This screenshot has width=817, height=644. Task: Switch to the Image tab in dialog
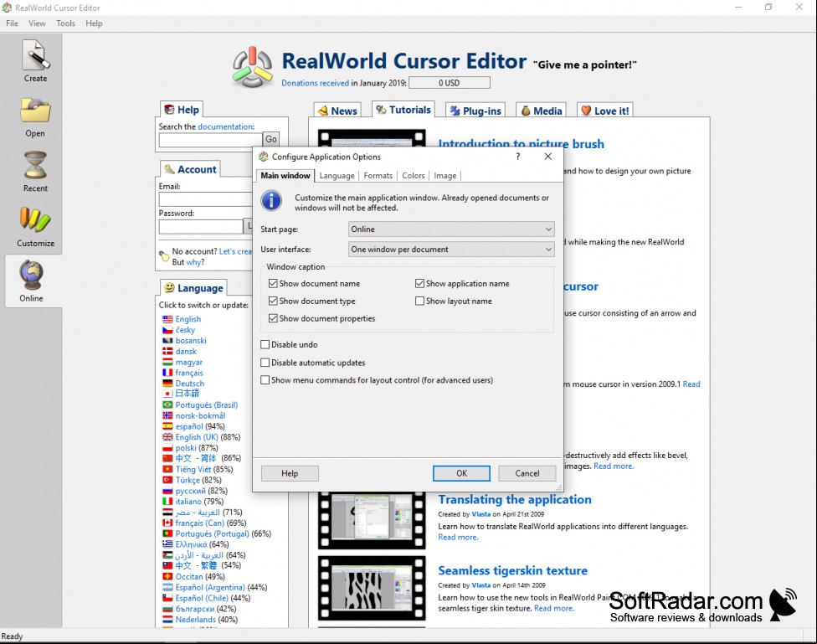(x=445, y=176)
